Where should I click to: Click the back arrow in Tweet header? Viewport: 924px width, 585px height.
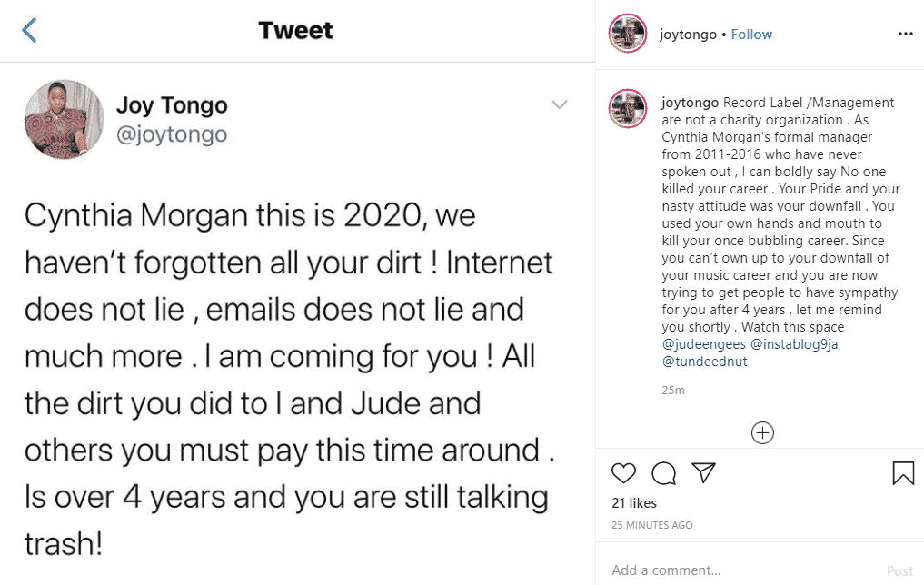coord(29,30)
